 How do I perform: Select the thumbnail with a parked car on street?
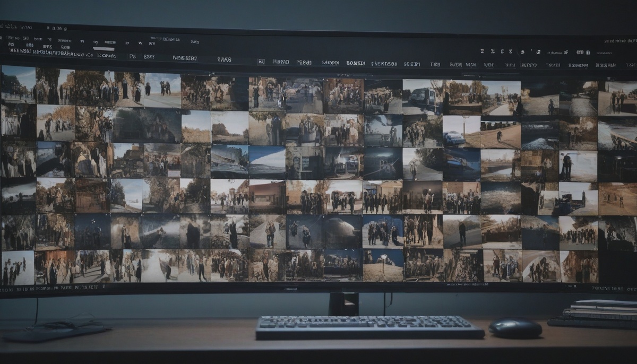point(461,132)
